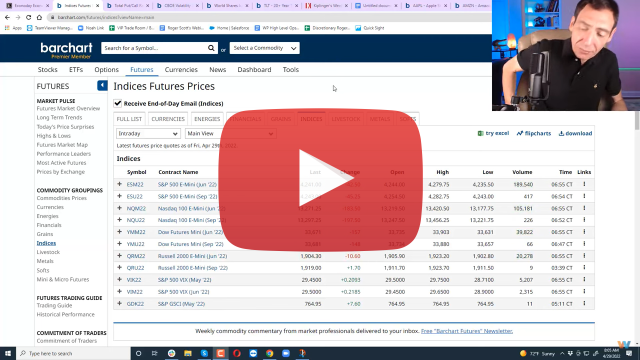Open Performance Leaders sidebar link

[x=64, y=154]
